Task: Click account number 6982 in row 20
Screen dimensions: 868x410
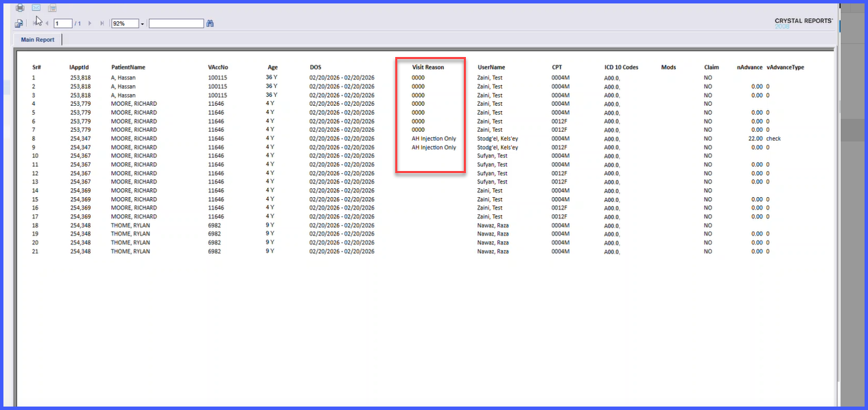Action: [x=214, y=243]
